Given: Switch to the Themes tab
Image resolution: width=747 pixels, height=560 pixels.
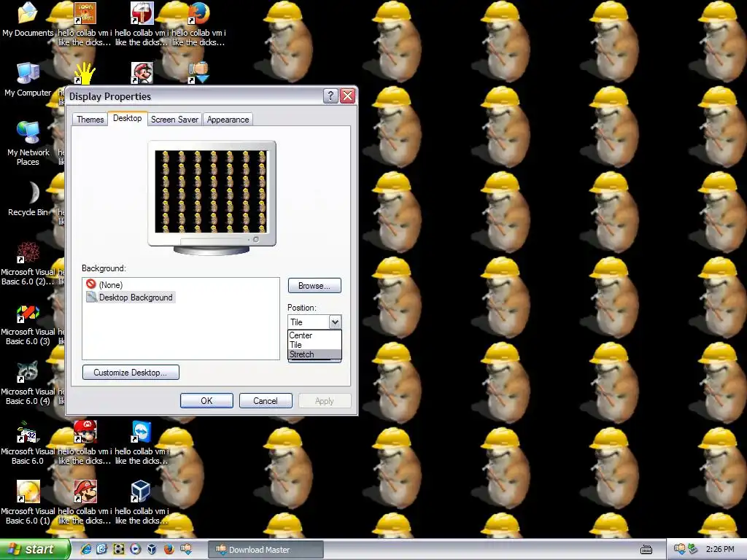Looking at the screenshot, I should pos(90,119).
